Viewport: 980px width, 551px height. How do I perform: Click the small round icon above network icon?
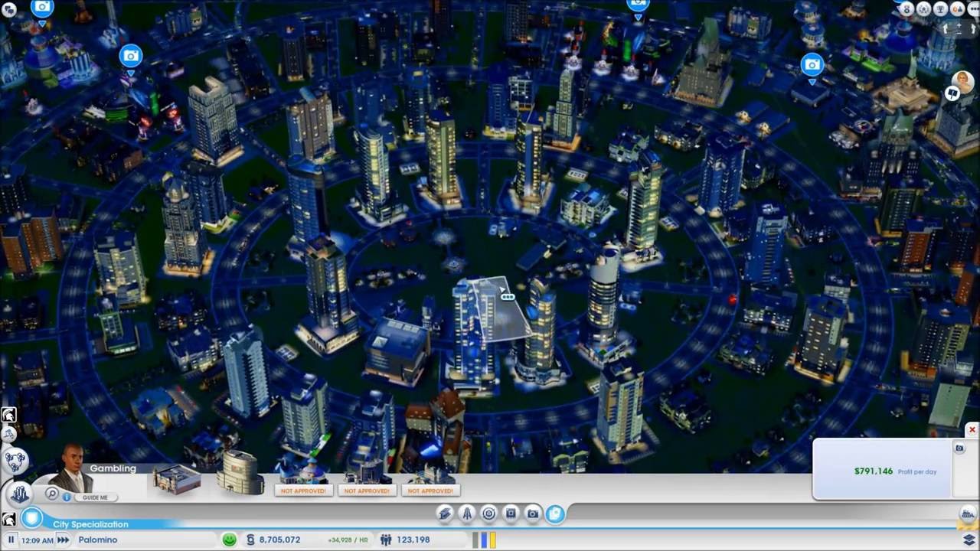(8, 434)
